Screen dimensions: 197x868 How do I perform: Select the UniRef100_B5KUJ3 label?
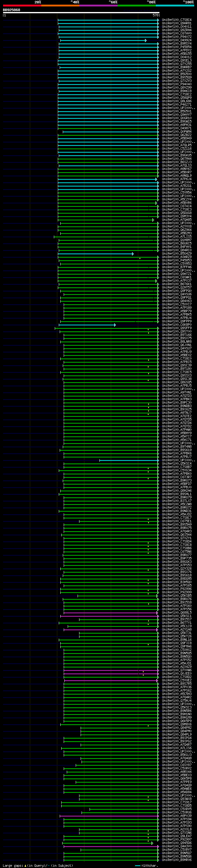[176, 755]
